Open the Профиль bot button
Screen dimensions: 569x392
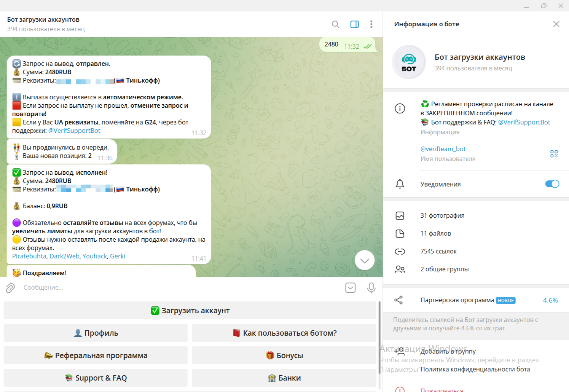[x=96, y=333]
